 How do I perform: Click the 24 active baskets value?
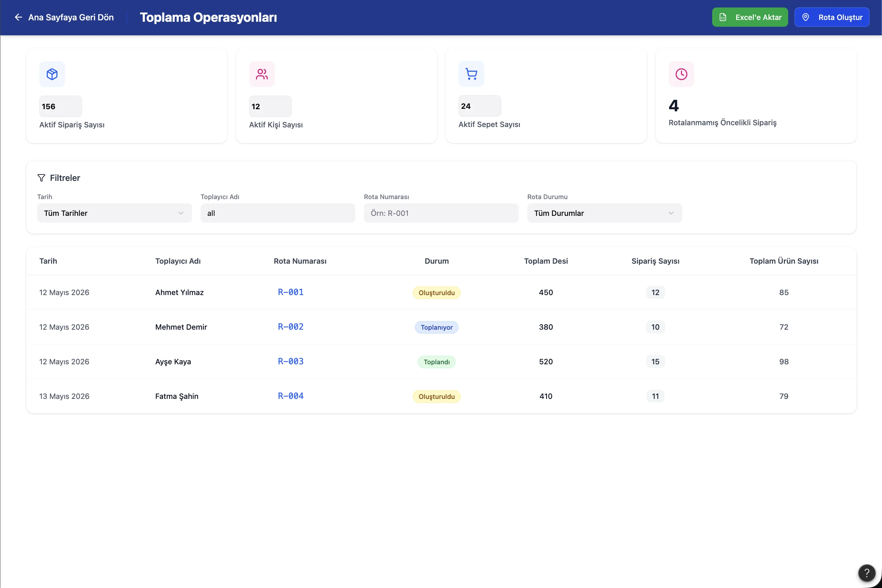(x=480, y=106)
